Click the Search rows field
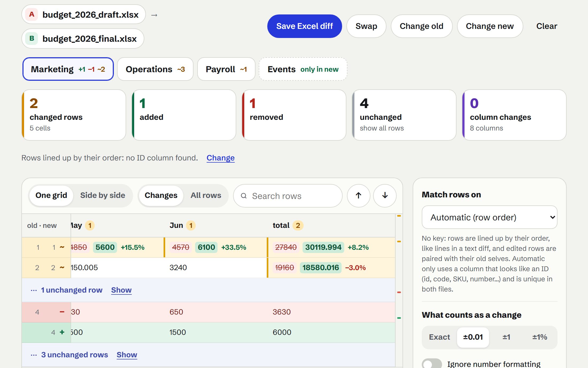The image size is (588, 368). 288,196
